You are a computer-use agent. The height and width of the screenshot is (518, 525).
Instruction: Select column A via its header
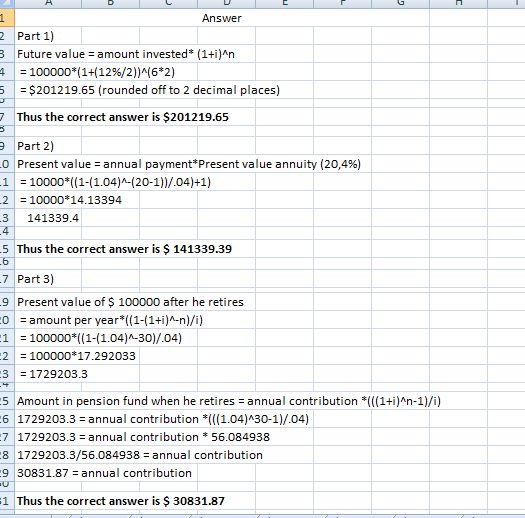(48, 3)
